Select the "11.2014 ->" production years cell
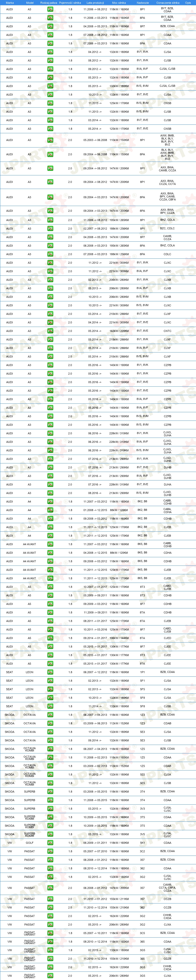This screenshot has width=196, height=980. click(95, 706)
